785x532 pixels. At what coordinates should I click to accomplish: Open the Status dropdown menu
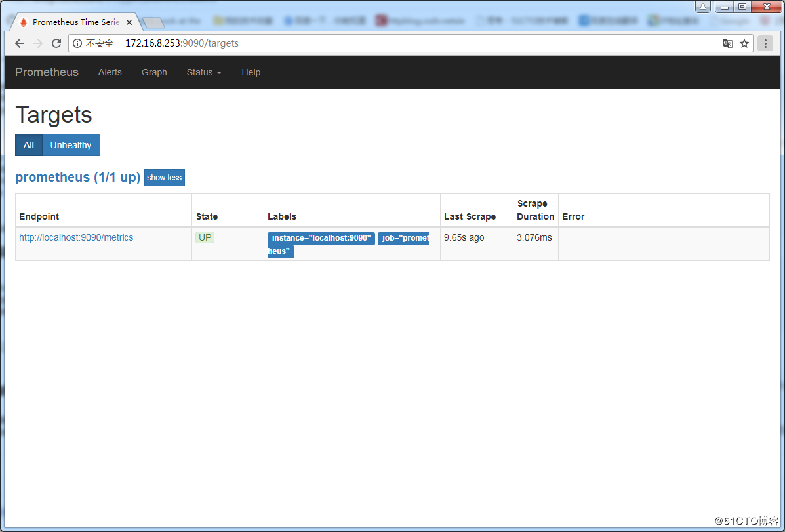203,72
